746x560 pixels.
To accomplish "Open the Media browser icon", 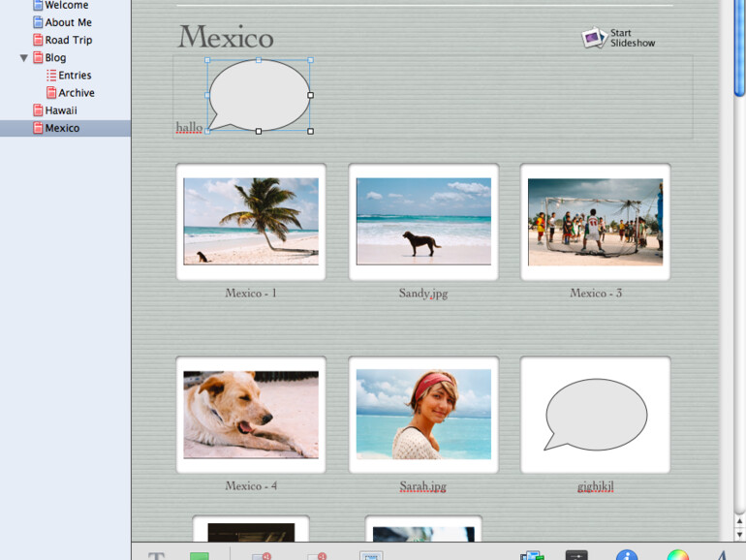I will (x=532, y=556).
